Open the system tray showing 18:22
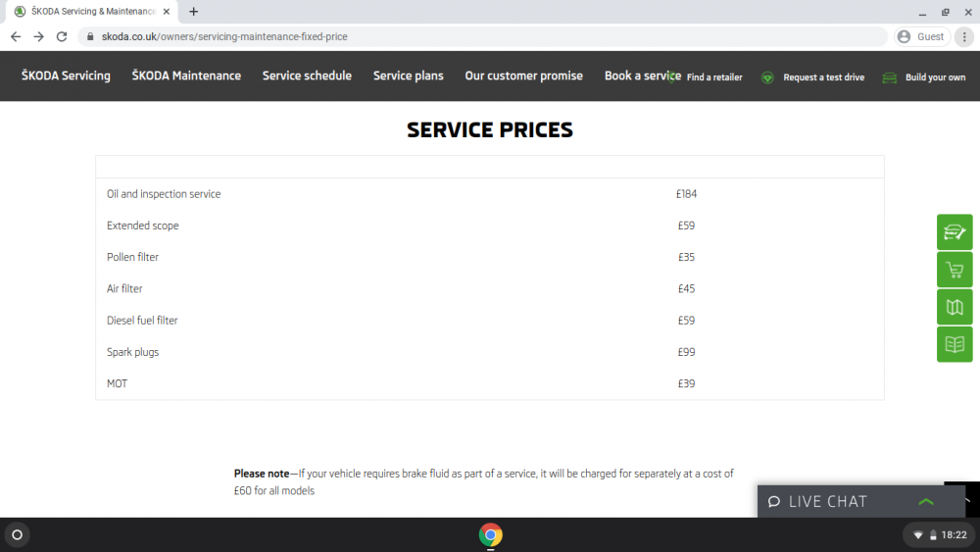Image resolution: width=980 pixels, height=552 pixels. [x=940, y=535]
